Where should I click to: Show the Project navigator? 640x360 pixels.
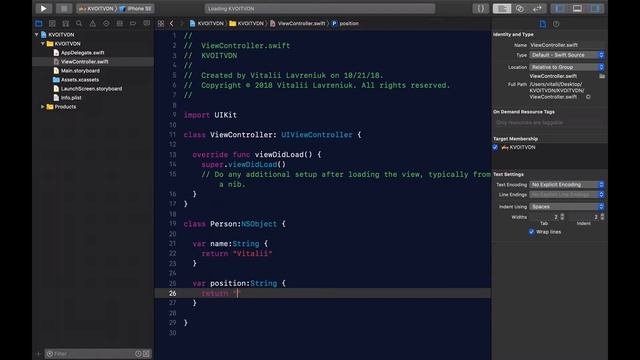[x=39, y=24]
